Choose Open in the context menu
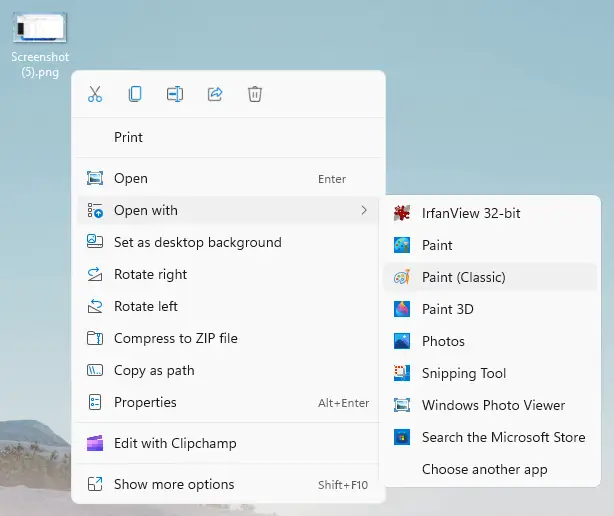The image size is (614, 516). pyautogui.click(x=228, y=179)
